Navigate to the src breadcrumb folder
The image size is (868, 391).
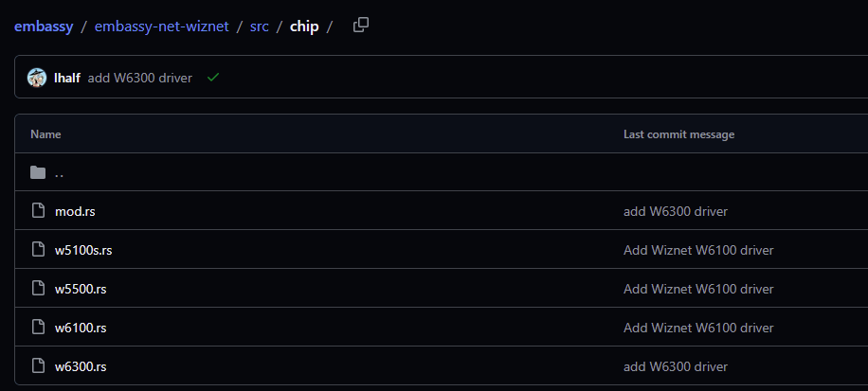click(260, 27)
